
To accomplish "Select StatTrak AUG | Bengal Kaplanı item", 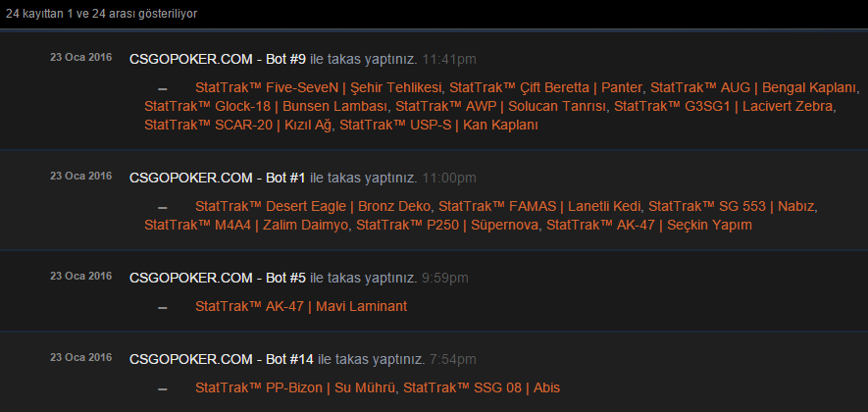I will click(754, 87).
